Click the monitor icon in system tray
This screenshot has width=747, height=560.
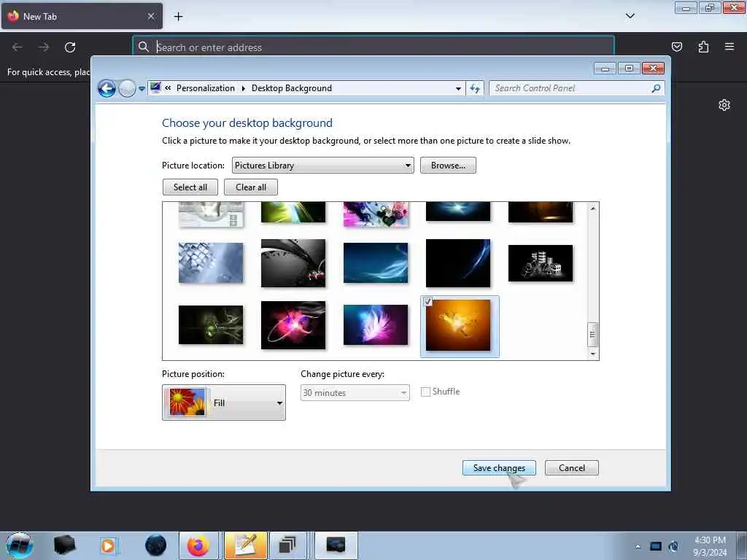656,547
